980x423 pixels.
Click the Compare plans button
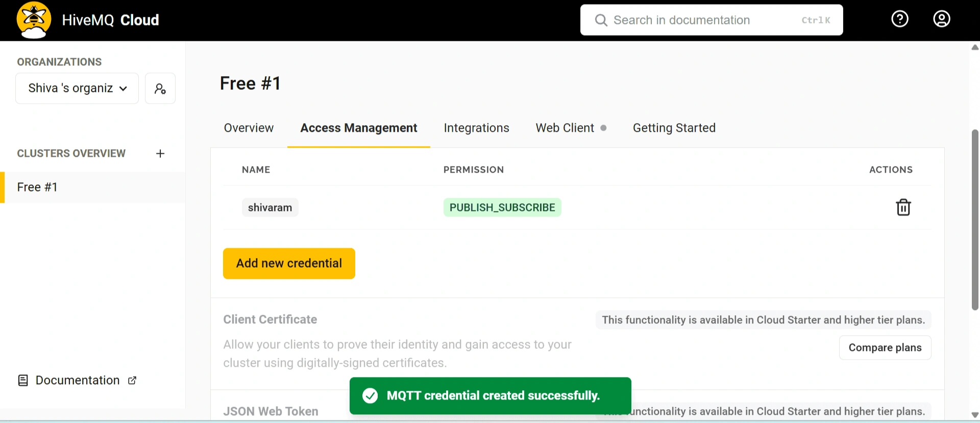pyautogui.click(x=885, y=347)
